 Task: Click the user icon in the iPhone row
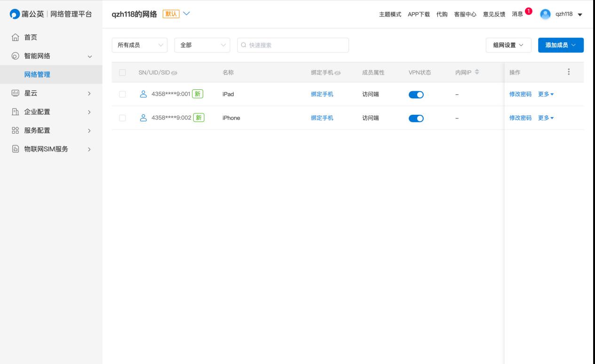tap(144, 118)
